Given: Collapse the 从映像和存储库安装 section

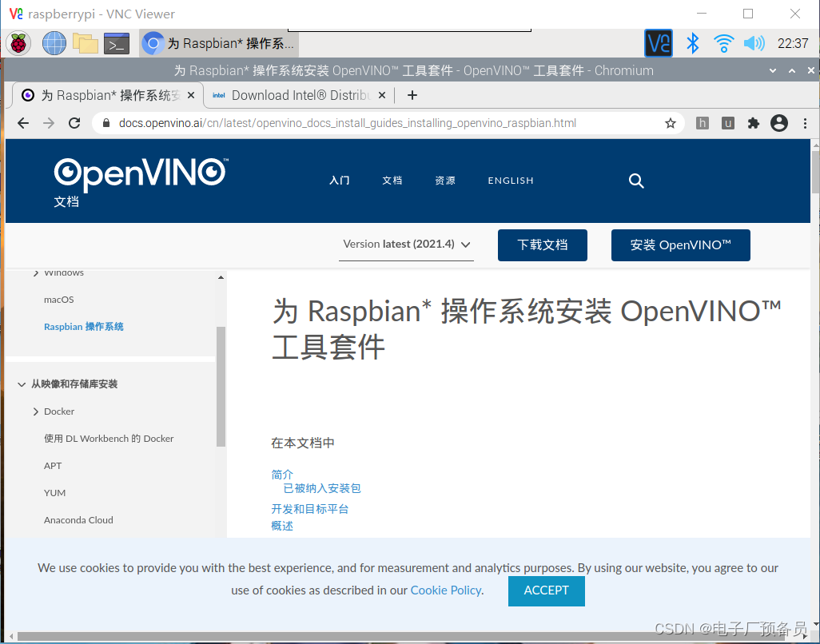Looking at the screenshot, I should click(22, 384).
